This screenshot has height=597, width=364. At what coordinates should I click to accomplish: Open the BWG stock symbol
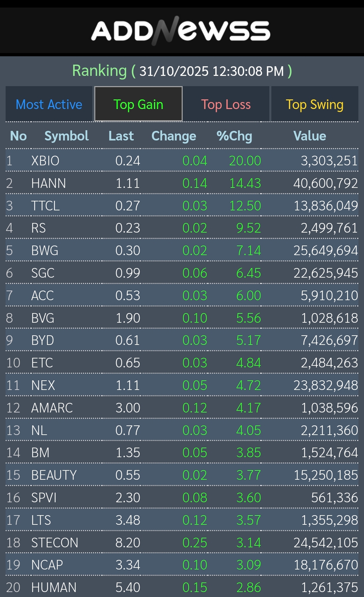[45, 250]
